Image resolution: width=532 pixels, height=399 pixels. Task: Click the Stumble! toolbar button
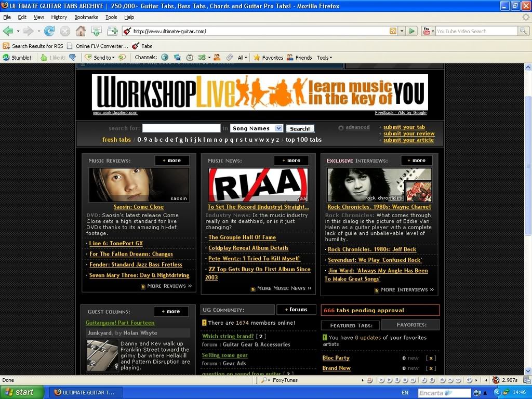(x=17, y=58)
